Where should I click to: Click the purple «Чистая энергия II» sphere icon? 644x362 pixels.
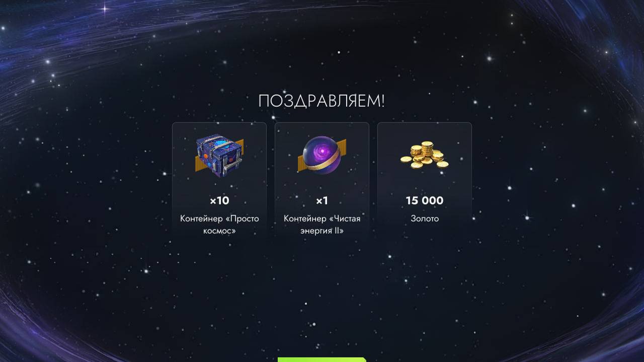coord(322,156)
